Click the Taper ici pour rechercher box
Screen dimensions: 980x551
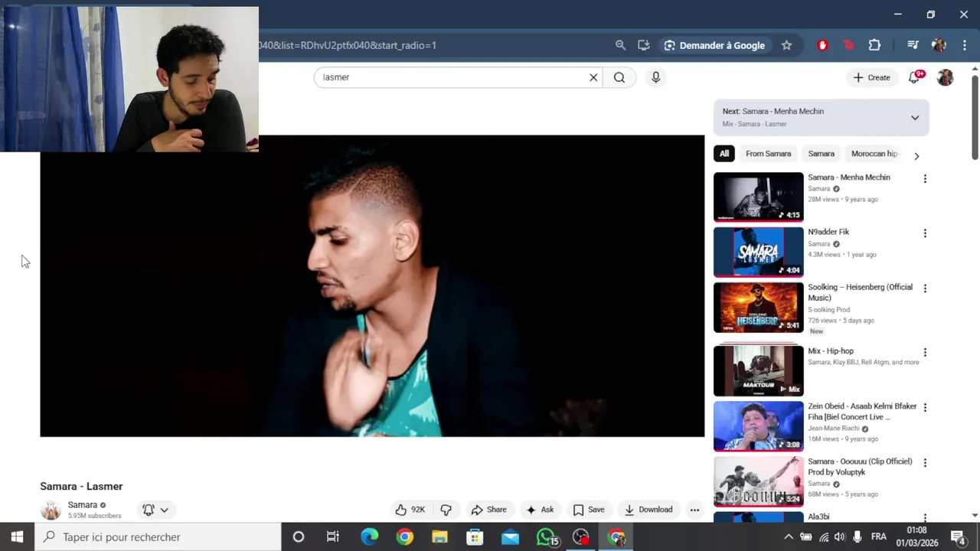click(158, 537)
